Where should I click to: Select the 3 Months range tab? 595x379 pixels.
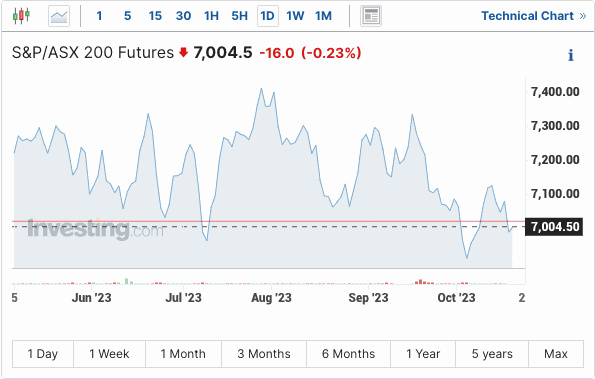(264, 354)
